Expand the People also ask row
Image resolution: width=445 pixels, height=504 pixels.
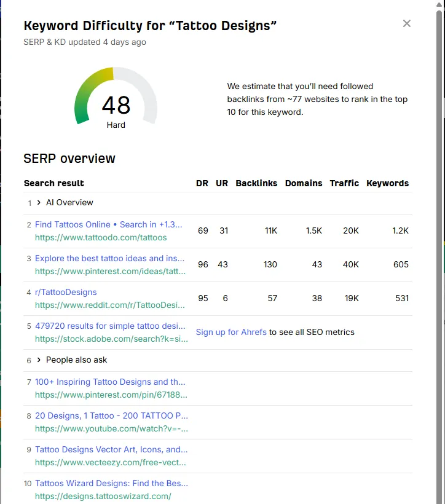pyautogui.click(x=39, y=360)
